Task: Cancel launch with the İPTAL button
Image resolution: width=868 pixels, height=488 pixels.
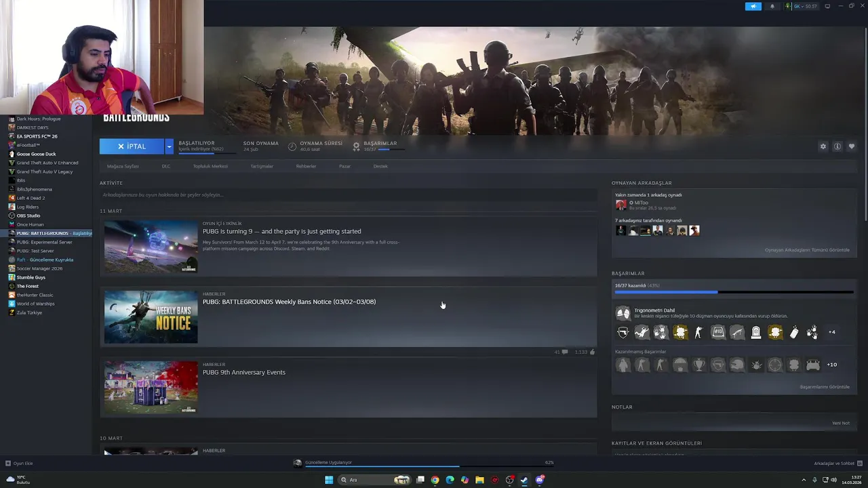Action: click(x=132, y=146)
